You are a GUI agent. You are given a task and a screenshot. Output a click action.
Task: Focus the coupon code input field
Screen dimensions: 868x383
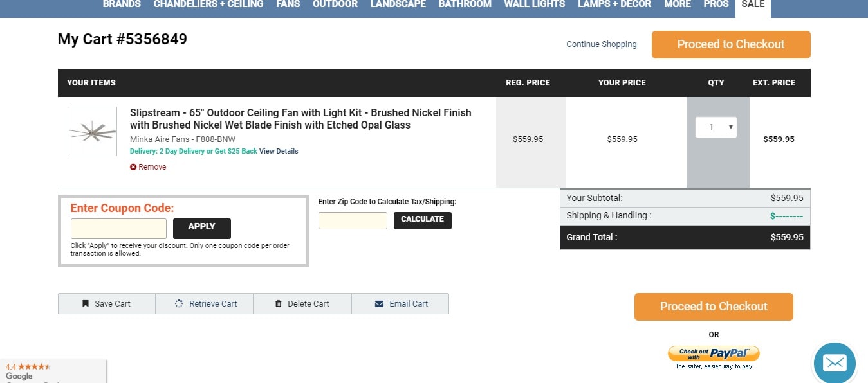pos(118,229)
